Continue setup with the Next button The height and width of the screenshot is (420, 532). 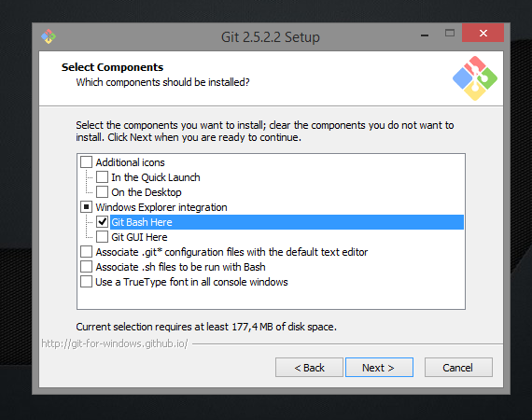point(379,368)
